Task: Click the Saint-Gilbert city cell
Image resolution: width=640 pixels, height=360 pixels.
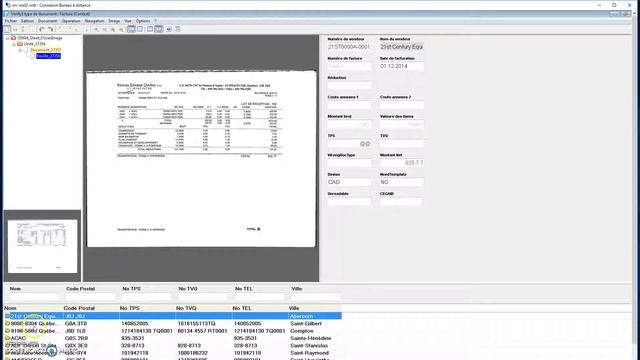Action: click(306, 323)
